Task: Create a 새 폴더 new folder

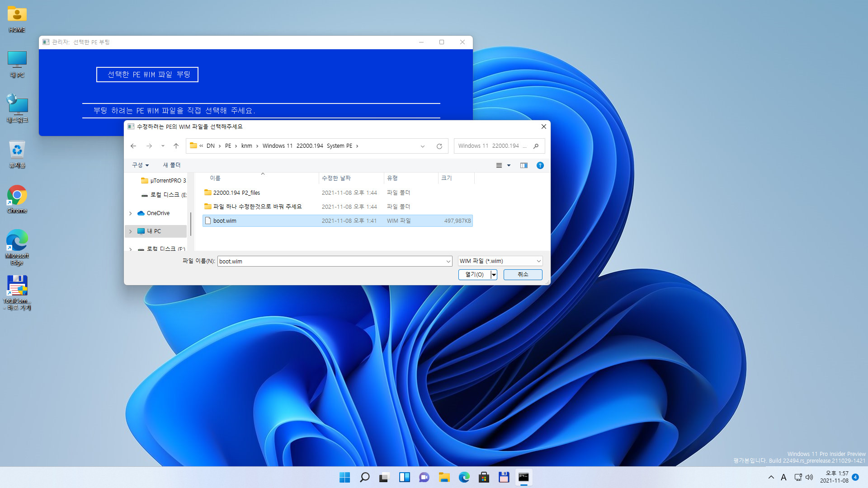Action: tap(171, 165)
